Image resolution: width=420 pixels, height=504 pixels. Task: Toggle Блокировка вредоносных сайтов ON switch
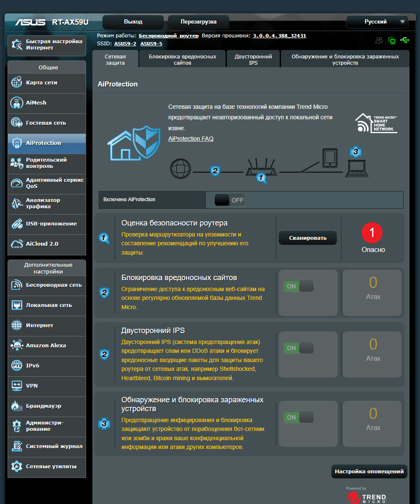[x=299, y=286]
